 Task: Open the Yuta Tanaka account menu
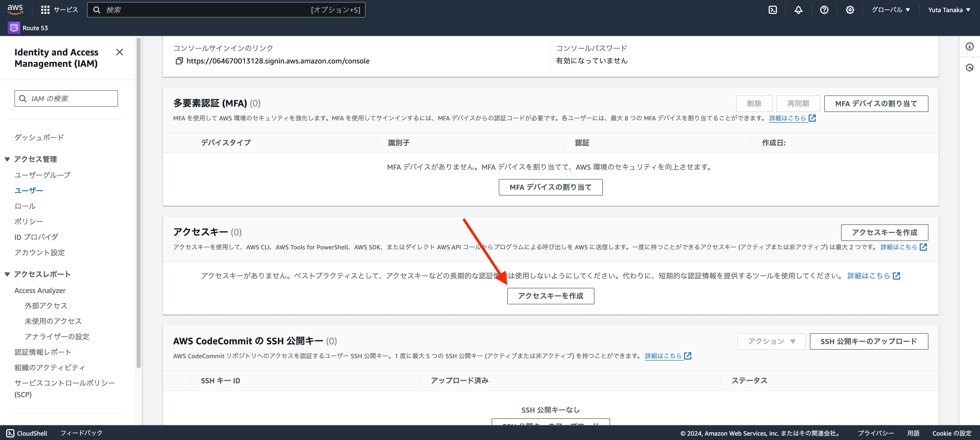(x=949, y=10)
